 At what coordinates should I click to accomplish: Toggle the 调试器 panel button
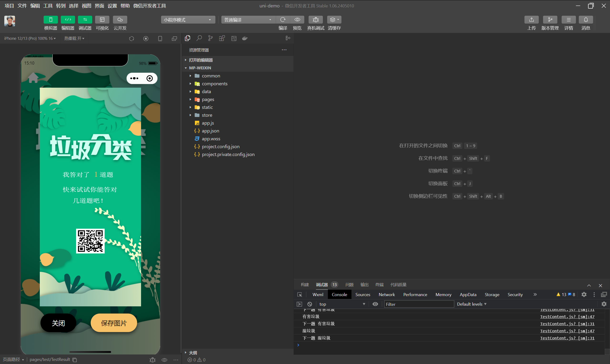point(85,20)
